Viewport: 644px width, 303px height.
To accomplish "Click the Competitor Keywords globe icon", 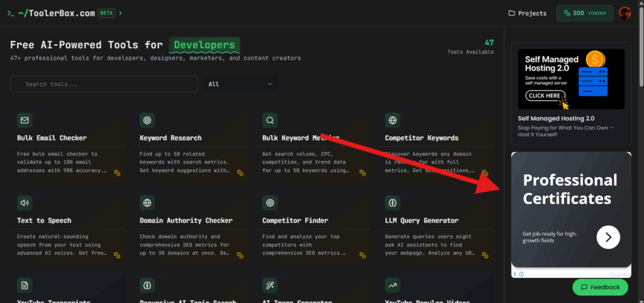I will click(x=392, y=120).
